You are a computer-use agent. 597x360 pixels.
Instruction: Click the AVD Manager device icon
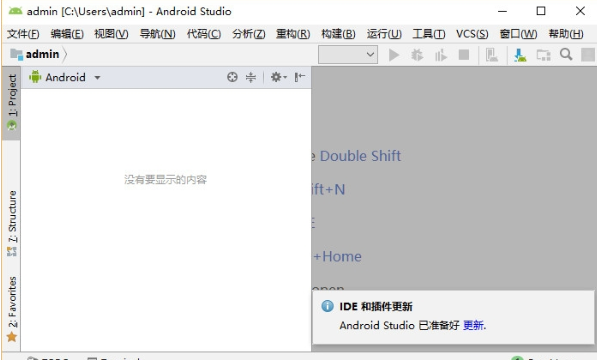coord(492,55)
